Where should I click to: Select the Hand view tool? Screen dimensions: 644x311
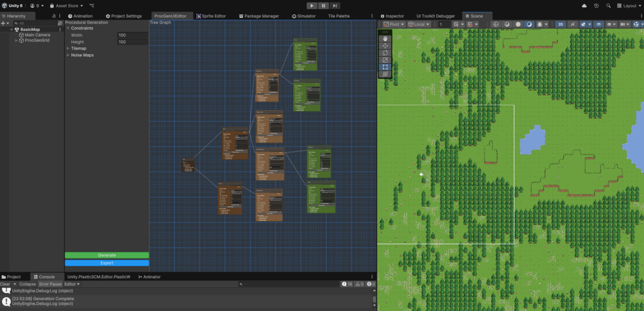[385, 39]
